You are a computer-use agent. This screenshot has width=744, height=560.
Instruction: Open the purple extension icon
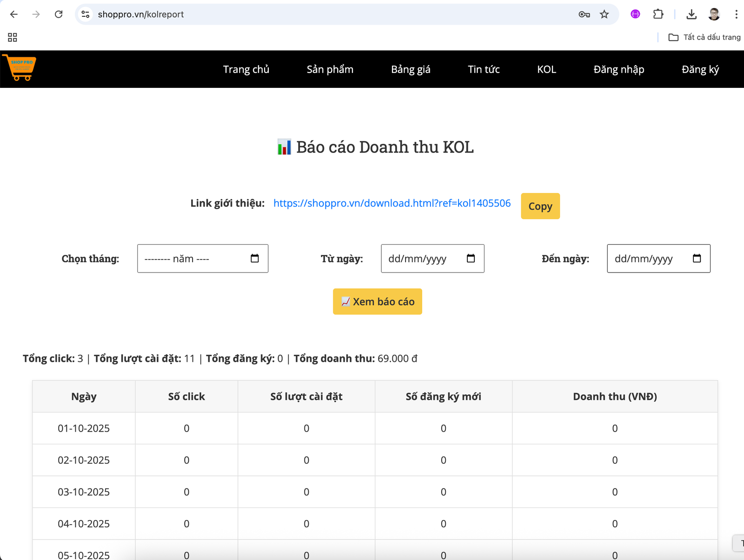634,14
